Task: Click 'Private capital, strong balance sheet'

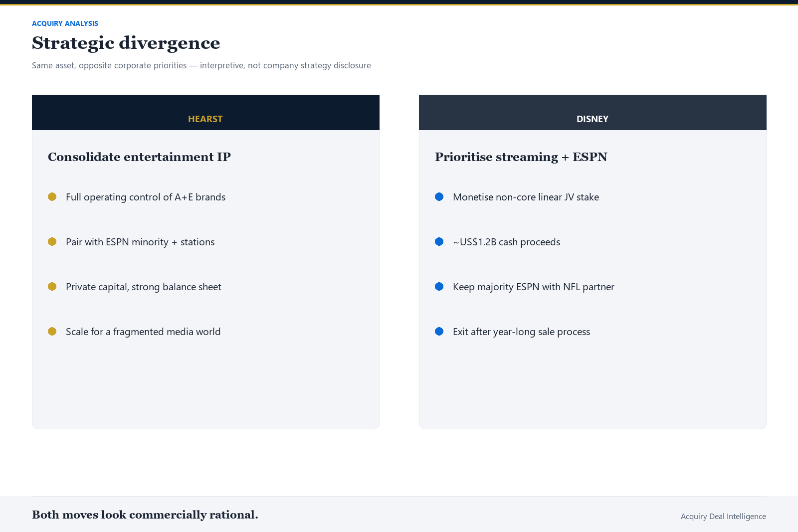Action: point(144,287)
